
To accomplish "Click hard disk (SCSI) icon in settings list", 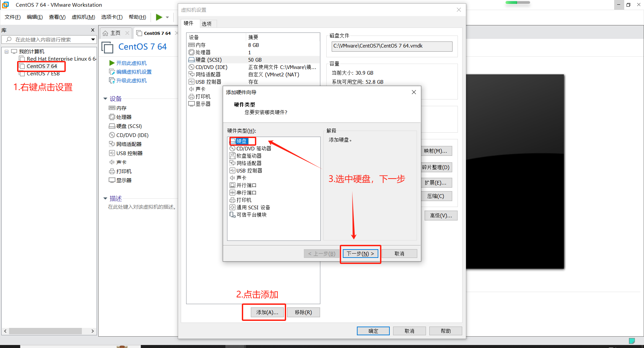I will [x=192, y=60].
